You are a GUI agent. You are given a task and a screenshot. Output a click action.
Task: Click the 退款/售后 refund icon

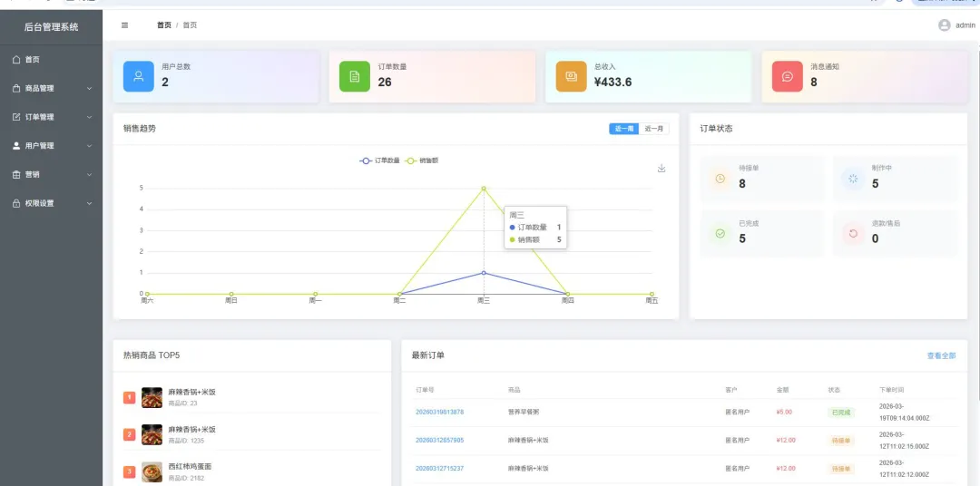(853, 234)
